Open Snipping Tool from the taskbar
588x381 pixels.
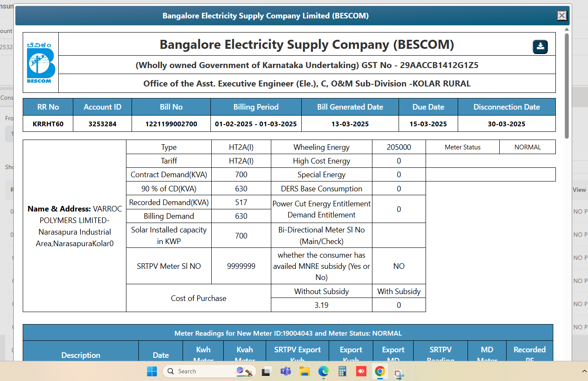tap(399, 374)
